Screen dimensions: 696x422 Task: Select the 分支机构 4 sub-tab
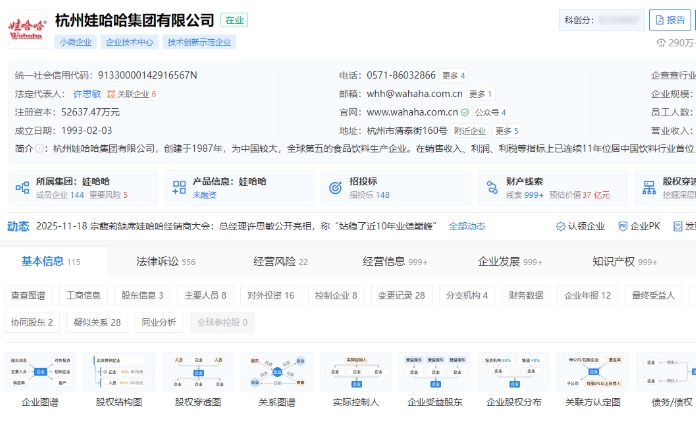467,295
